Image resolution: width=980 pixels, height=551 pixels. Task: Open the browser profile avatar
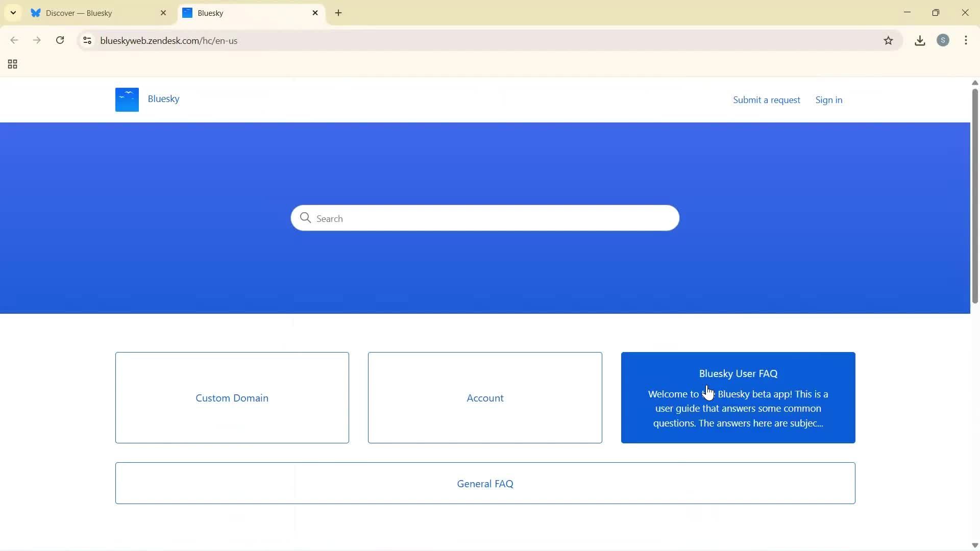943,40
